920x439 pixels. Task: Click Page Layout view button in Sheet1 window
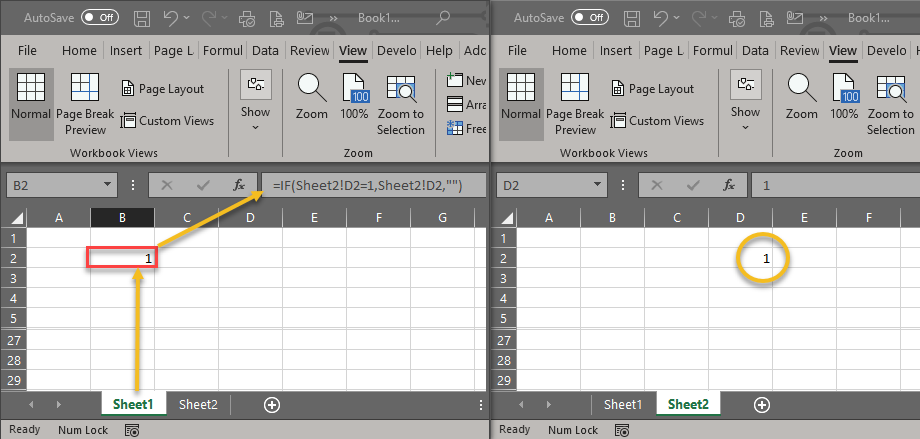[163, 89]
